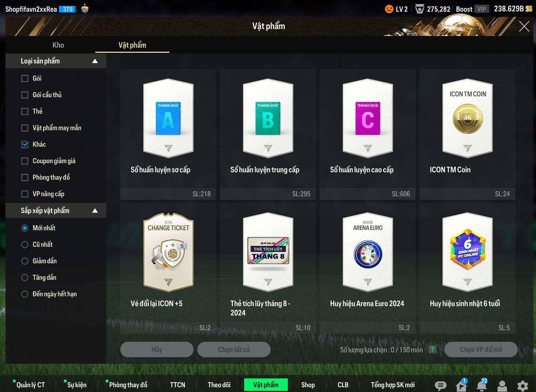Screen dimensions: 536x392
Task: Open the notification bell with 72 badge
Action: coord(482,385)
